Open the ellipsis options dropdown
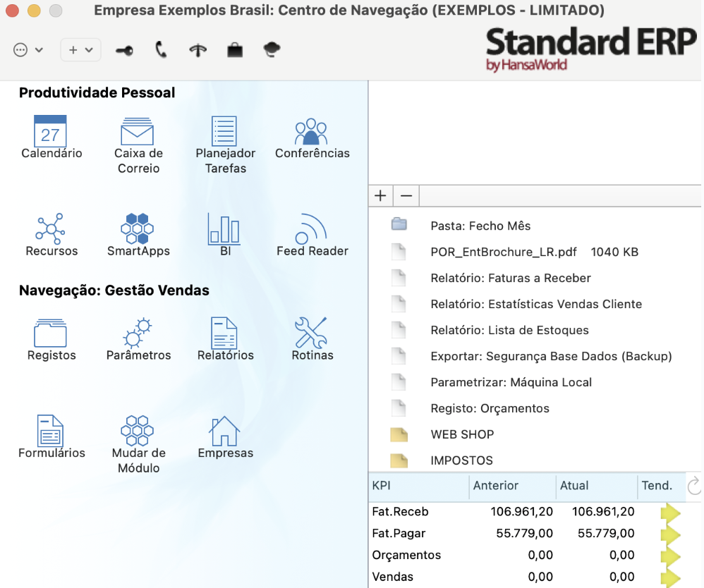This screenshot has height=588, width=704. (x=28, y=50)
